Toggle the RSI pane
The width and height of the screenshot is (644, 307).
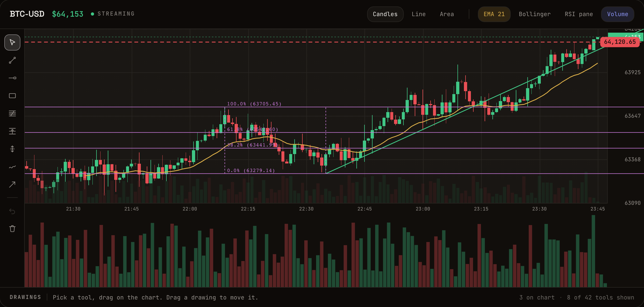579,14
